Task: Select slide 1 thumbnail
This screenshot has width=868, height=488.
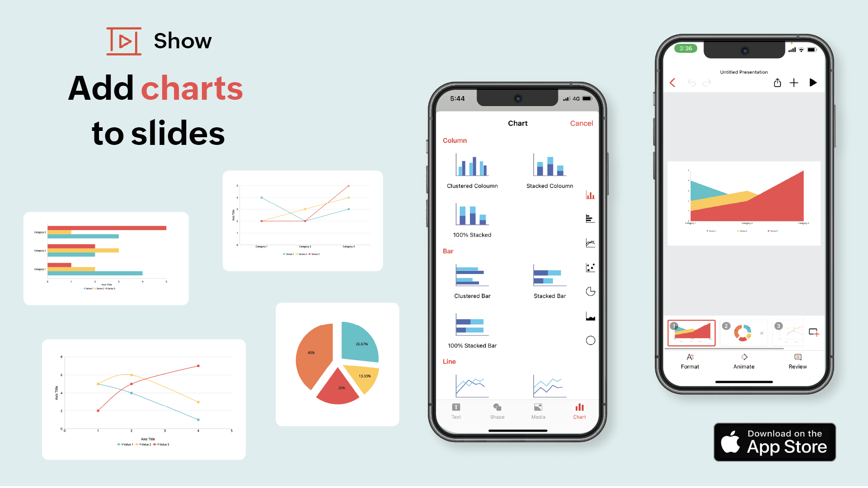Action: (691, 333)
